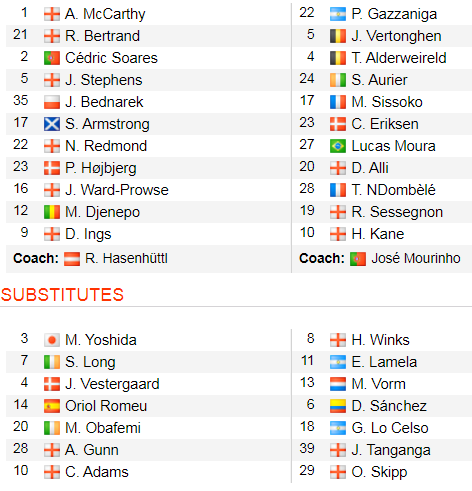Click the Scotland flag next to S. Armstrong
The image size is (472, 491).
point(52,124)
